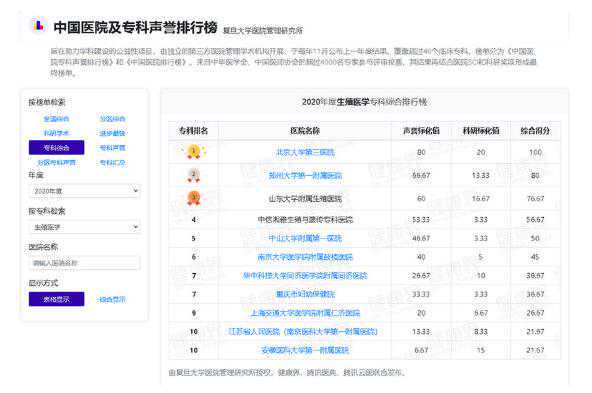Switch to the display mode link beside 表格显示
The height and width of the screenshot is (393, 592).
tap(112, 299)
